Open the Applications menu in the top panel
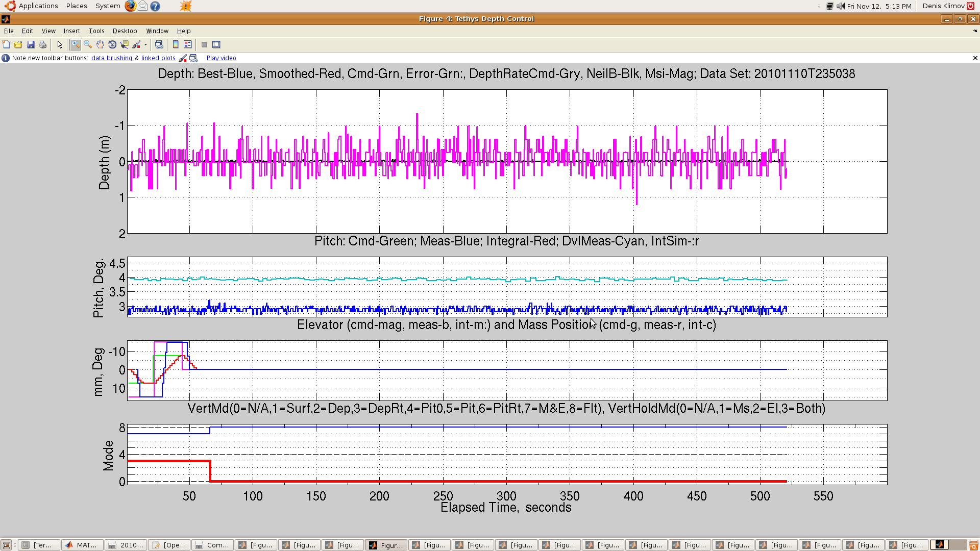Image resolution: width=980 pixels, height=551 pixels. 32,6
